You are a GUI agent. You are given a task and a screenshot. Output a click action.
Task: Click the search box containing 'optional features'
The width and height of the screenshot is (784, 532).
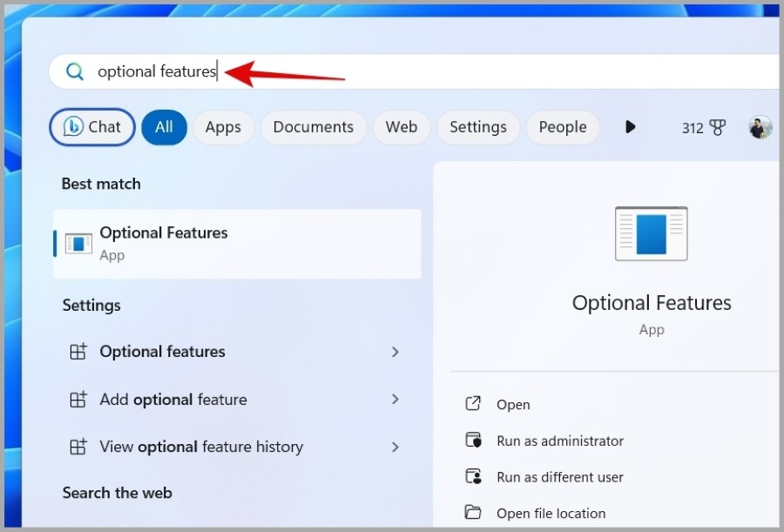click(x=415, y=71)
